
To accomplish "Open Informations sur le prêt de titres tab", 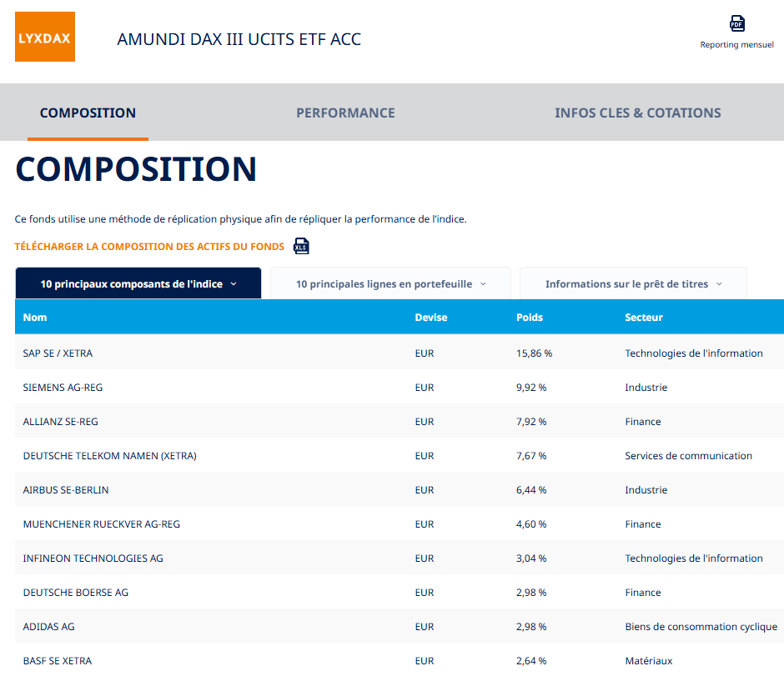I will (633, 283).
